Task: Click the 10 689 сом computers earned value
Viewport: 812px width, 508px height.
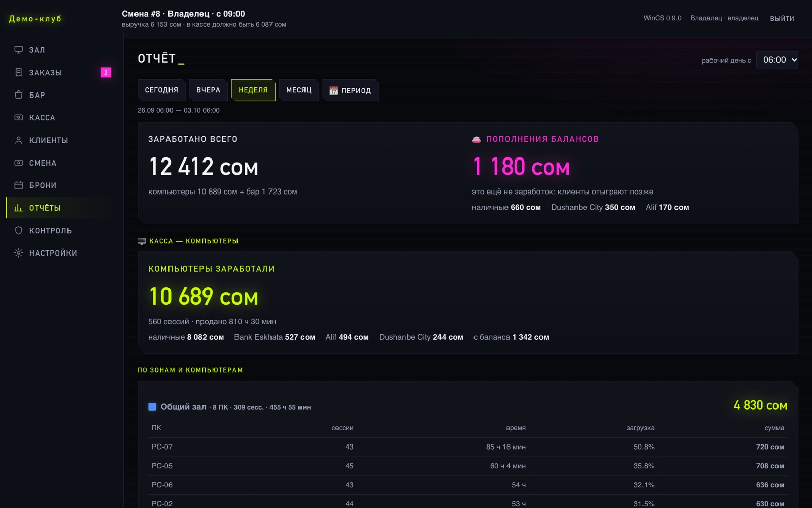Action: point(204,297)
